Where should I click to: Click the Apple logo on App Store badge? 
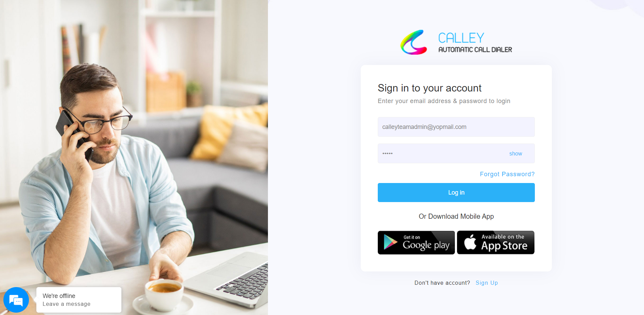pos(470,242)
